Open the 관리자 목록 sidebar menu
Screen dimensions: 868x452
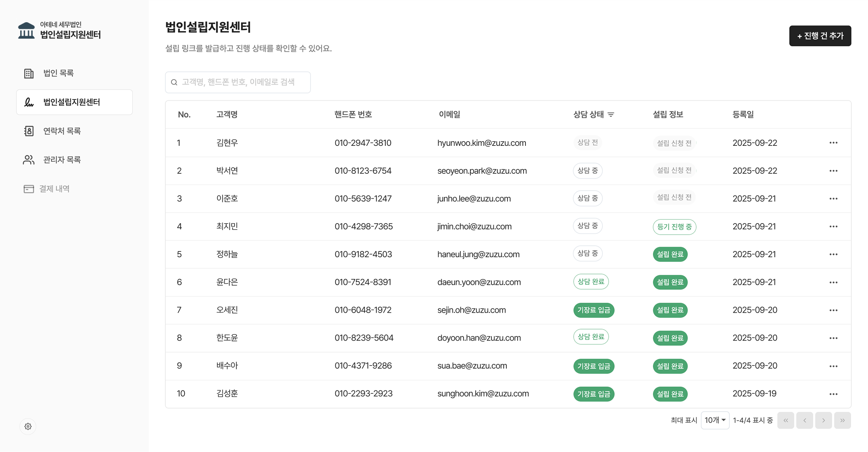(x=62, y=160)
